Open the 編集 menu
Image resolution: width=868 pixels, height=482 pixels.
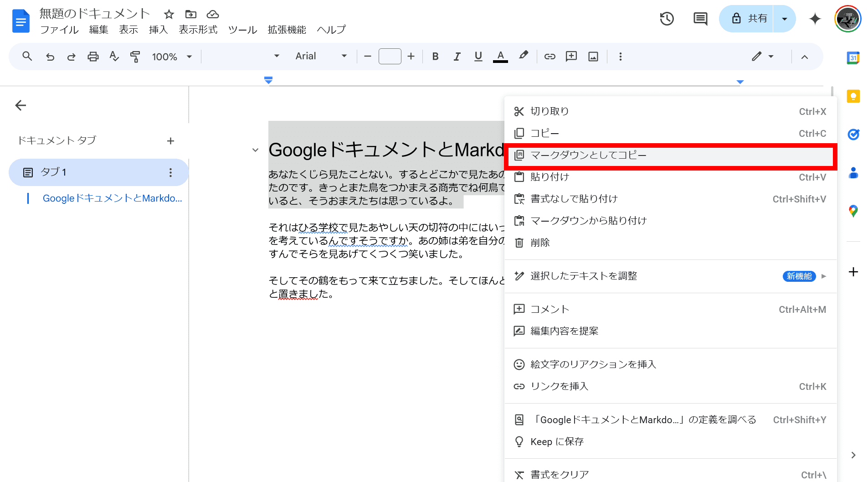click(x=99, y=30)
